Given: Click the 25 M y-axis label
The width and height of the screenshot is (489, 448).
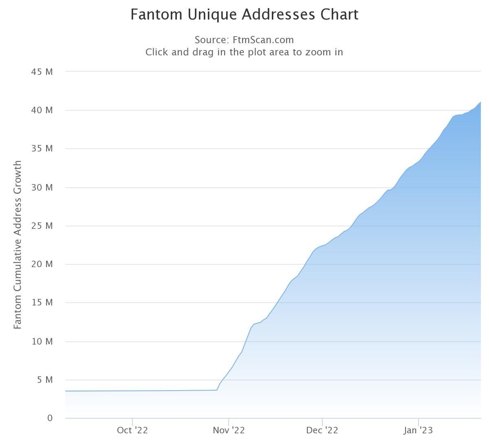Looking at the screenshot, I should tap(42, 226).
